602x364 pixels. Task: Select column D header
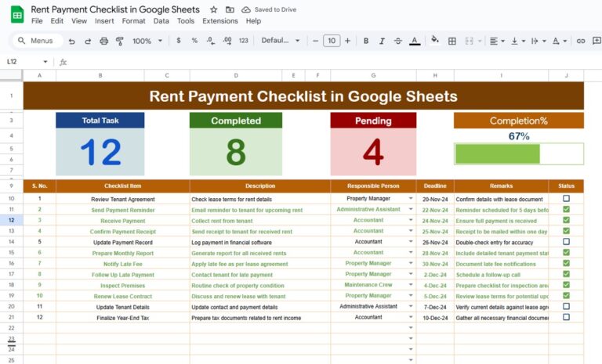(236, 76)
